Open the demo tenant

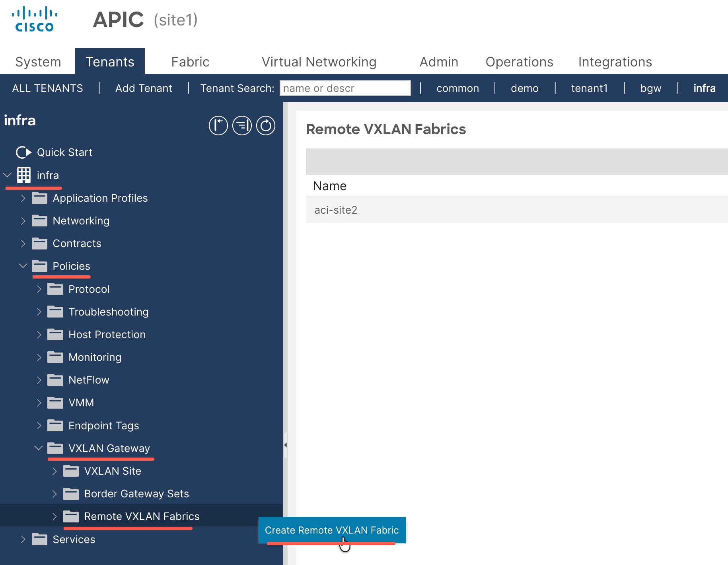[x=524, y=88]
